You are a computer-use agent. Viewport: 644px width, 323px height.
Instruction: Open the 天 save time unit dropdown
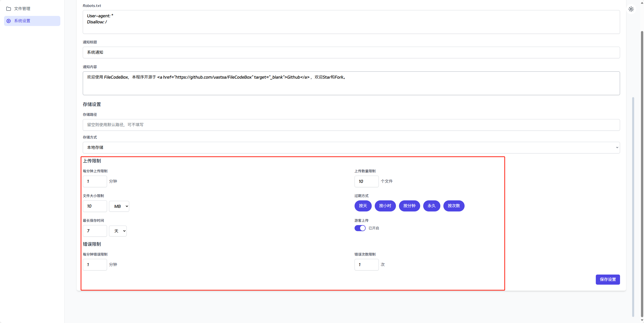point(118,231)
